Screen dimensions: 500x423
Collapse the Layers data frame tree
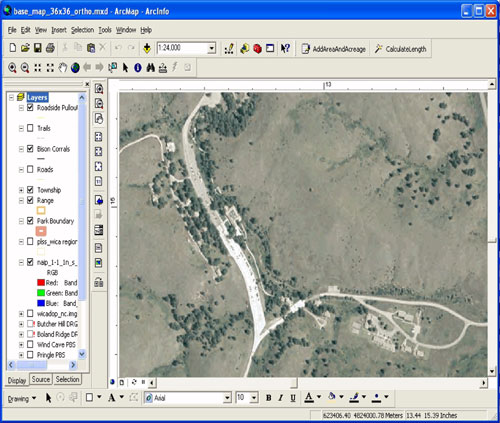coord(11,97)
